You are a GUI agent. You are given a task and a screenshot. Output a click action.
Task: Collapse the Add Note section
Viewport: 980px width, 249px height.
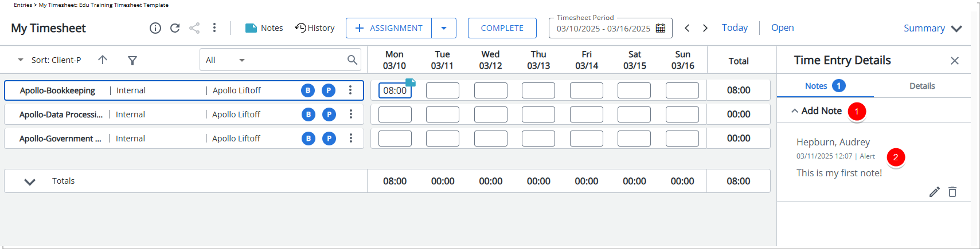[x=795, y=111]
